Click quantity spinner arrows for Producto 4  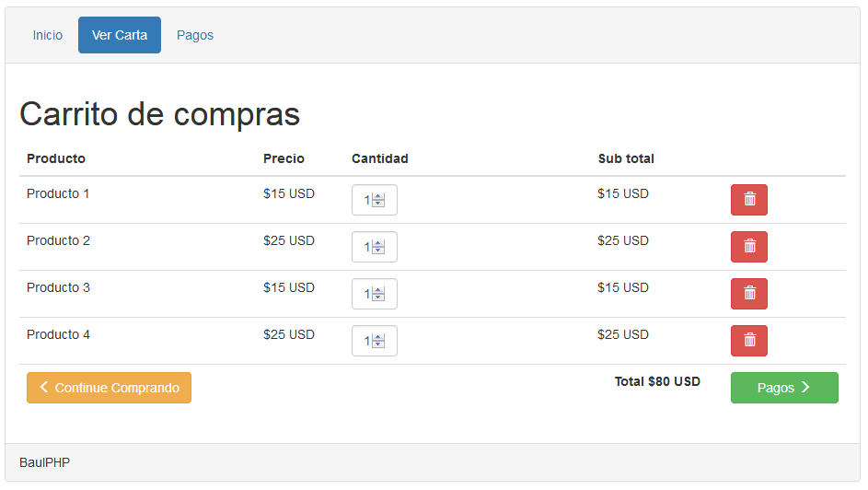point(378,341)
